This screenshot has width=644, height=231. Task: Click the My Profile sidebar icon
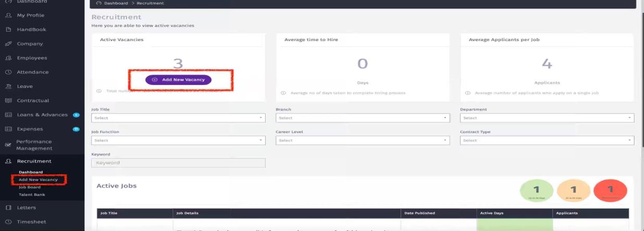[8, 16]
